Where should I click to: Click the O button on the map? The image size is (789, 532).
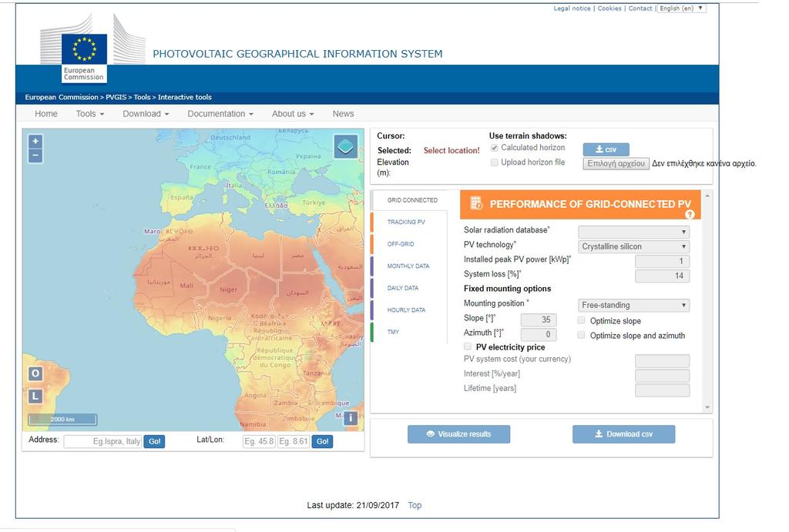[x=35, y=373]
